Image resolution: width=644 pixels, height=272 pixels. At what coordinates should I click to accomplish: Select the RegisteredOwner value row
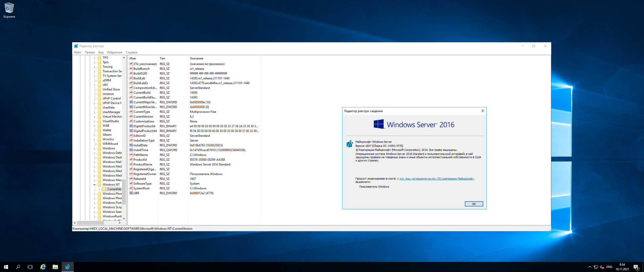[194, 174]
